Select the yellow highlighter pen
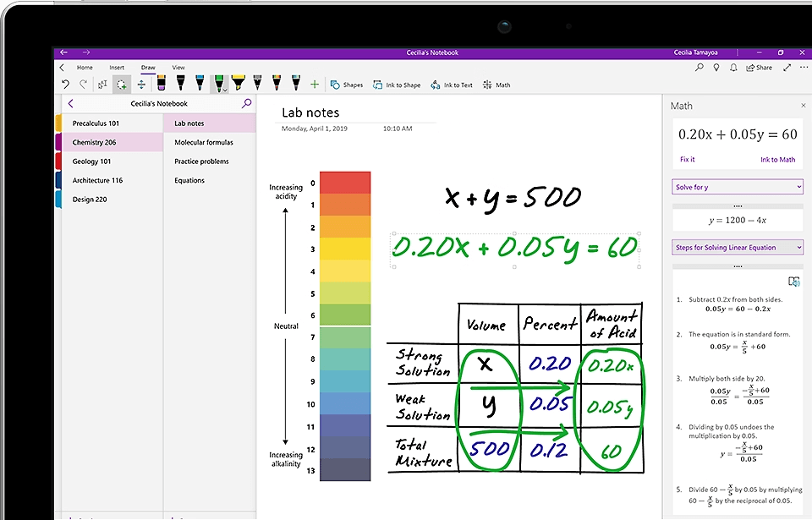 tap(239, 84)
